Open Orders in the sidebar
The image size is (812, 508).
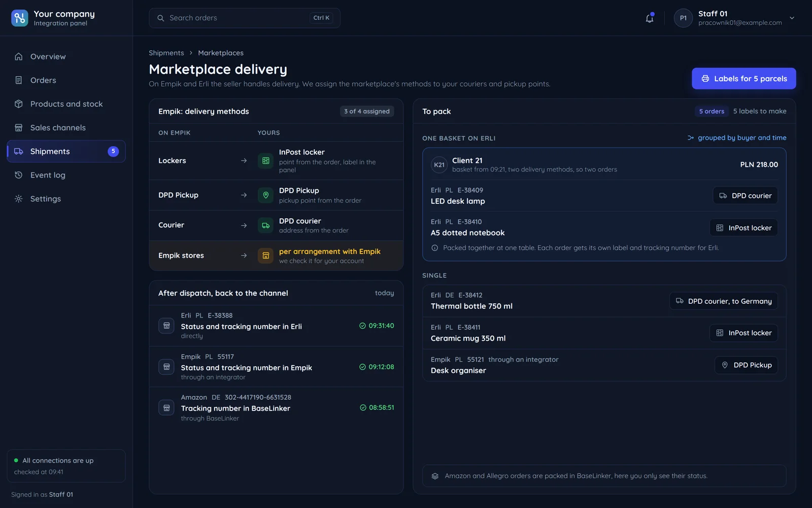pyautogui.click(x=66, y=80)
